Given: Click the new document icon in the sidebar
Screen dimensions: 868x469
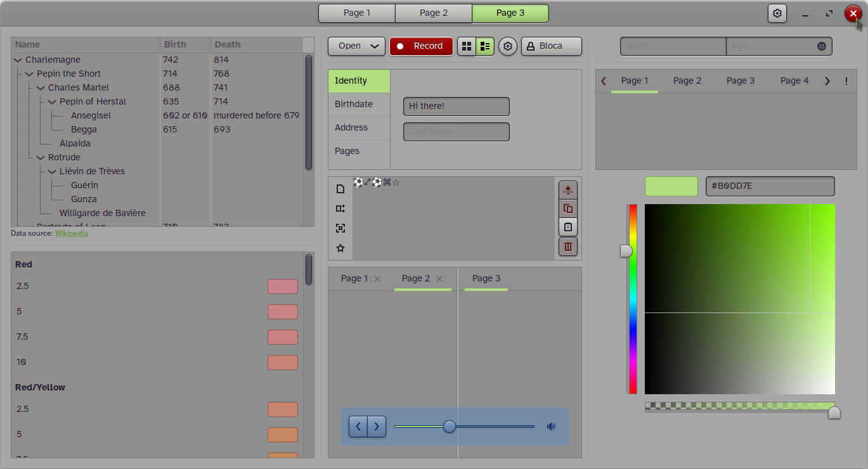Looking at the screenshot, I should point(340,189).
